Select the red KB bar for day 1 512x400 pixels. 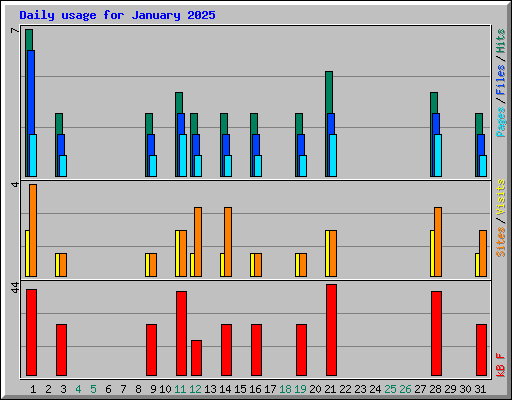31,332
